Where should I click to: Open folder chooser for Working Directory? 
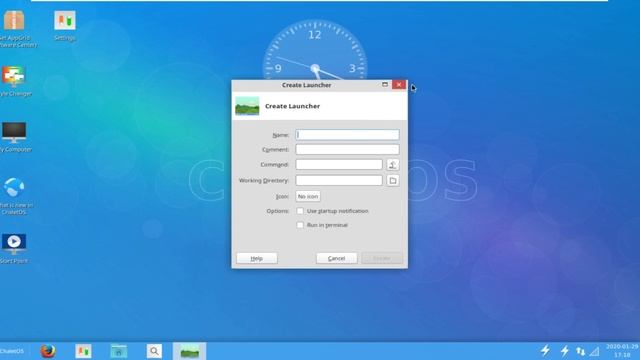[393, 180]
